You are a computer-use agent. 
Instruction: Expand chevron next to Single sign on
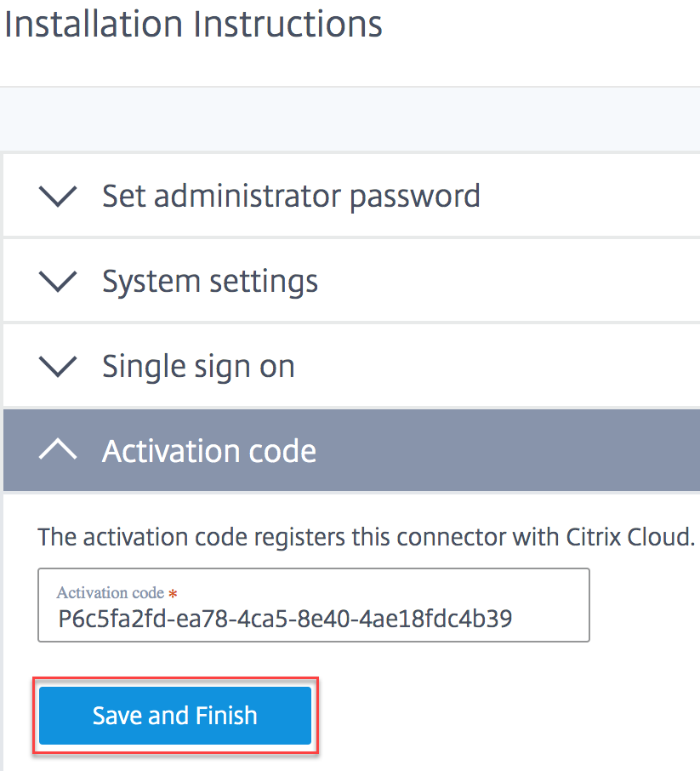[58, 367]
